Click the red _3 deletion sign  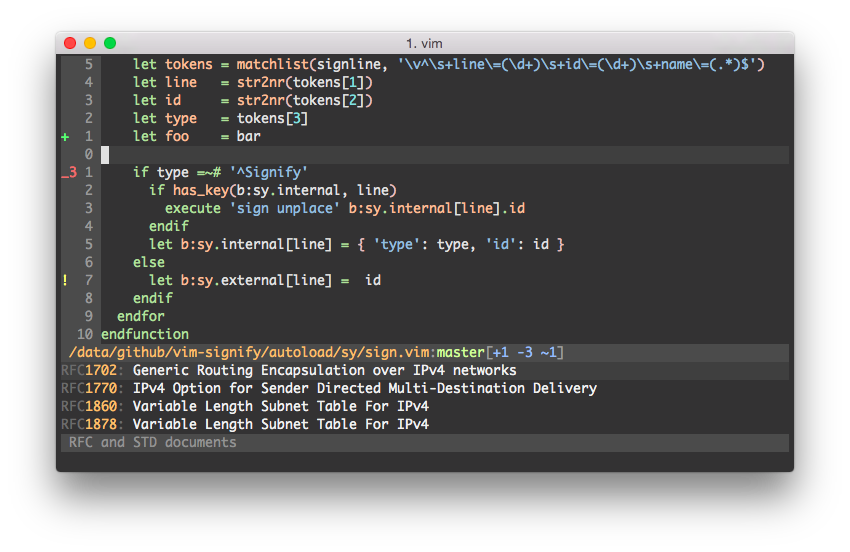pyautogui.click(x=68, y=173)
